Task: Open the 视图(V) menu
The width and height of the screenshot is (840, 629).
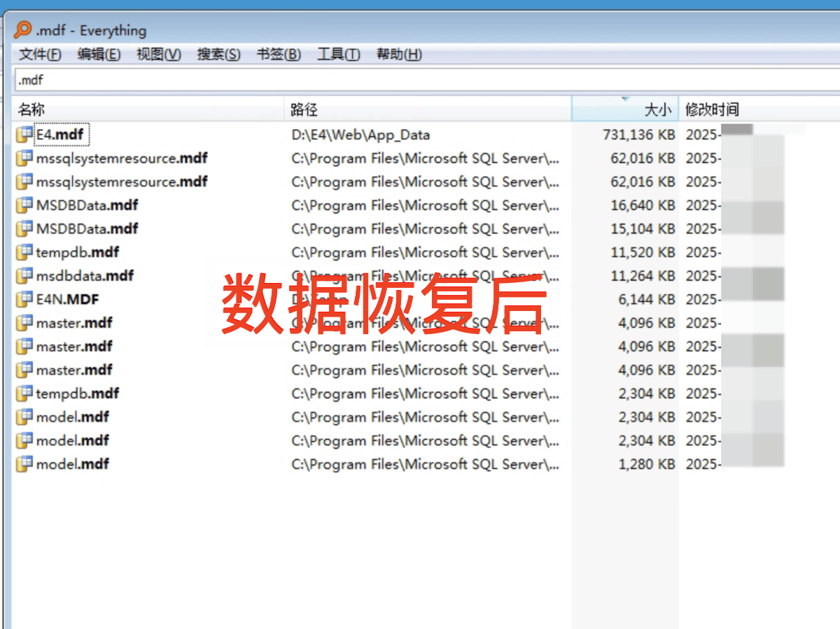Action: click(x=159, y=55)
